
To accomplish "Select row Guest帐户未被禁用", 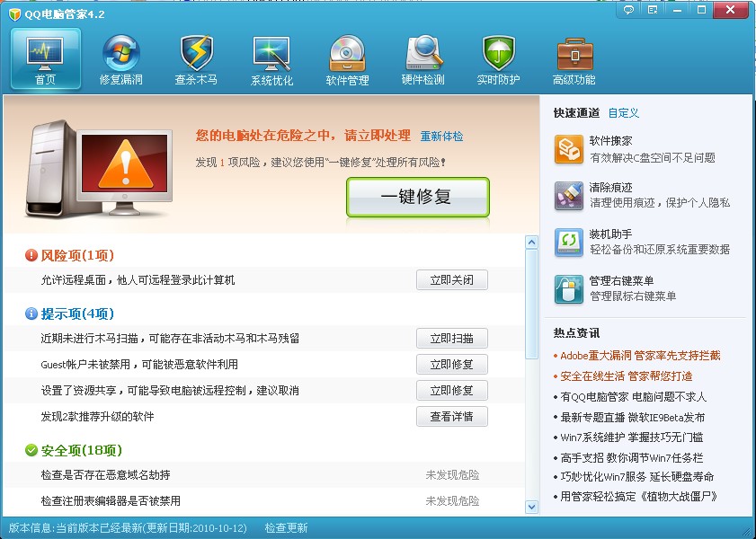I will click(x=264, y=364).
